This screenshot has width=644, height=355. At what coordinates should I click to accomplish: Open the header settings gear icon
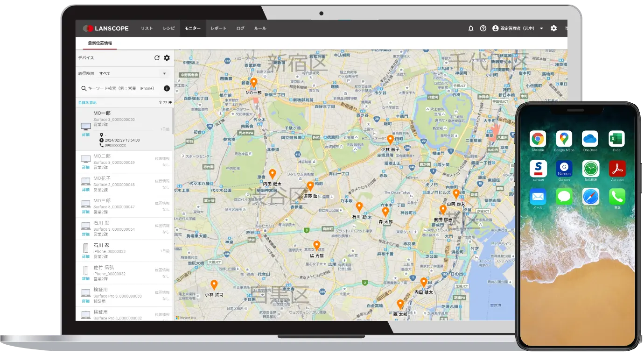pos(553,28)
